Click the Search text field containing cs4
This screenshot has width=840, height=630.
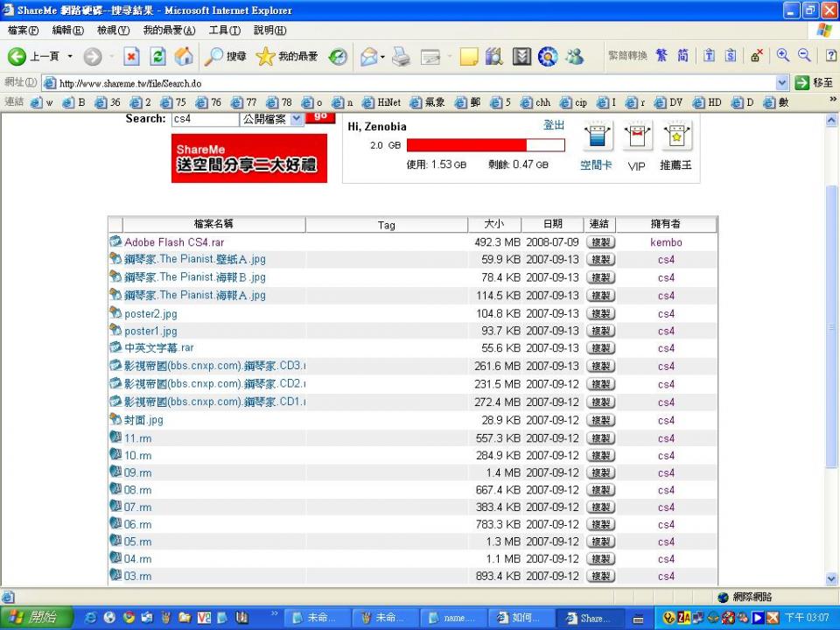pos(205,120)
